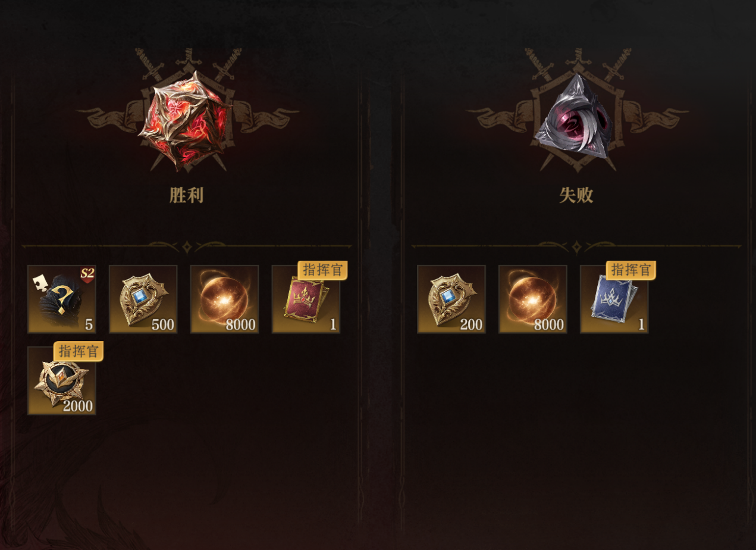Click crossed swords above the victory emblem

point(187,62)
